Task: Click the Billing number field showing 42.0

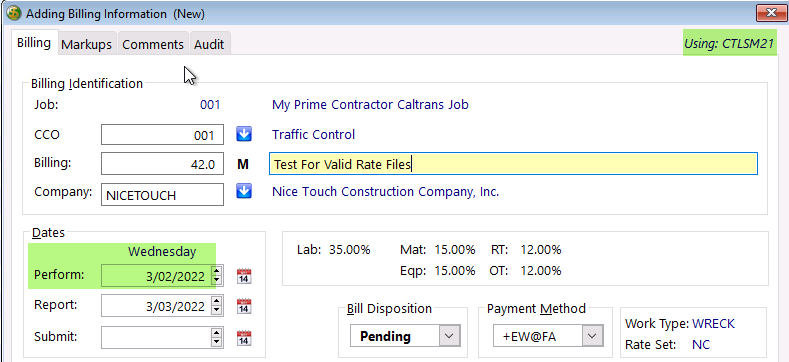Action: pos(163,164)
